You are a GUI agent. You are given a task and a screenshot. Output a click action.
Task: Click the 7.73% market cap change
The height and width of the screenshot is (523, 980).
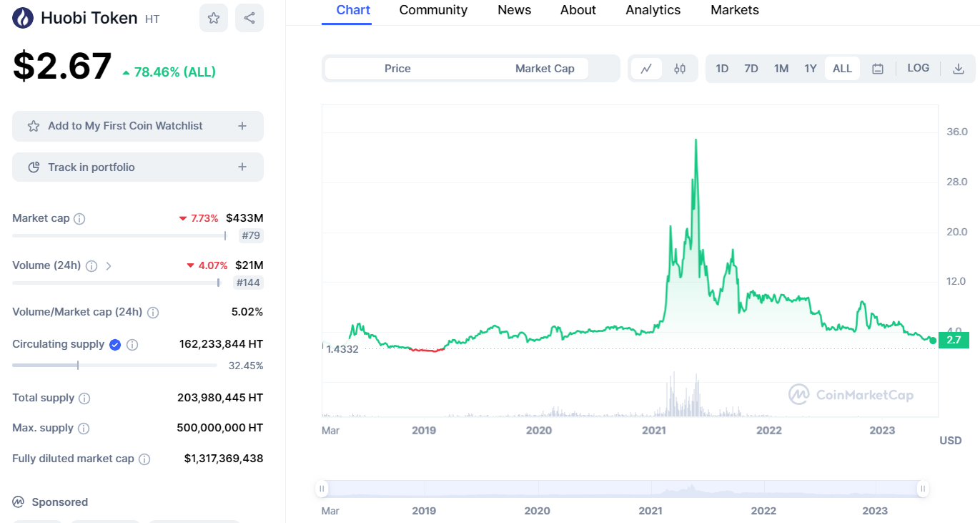tap(199, 218)
